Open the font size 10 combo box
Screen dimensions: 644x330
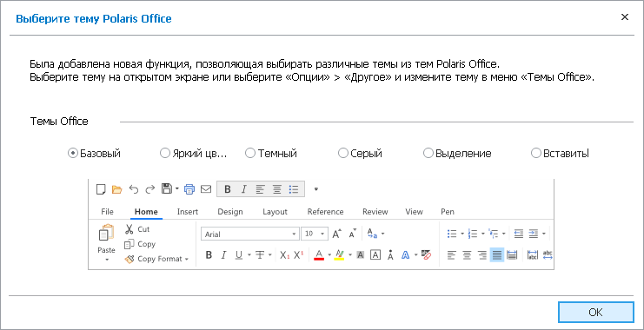pyautogui.click(x=315, y=234)
